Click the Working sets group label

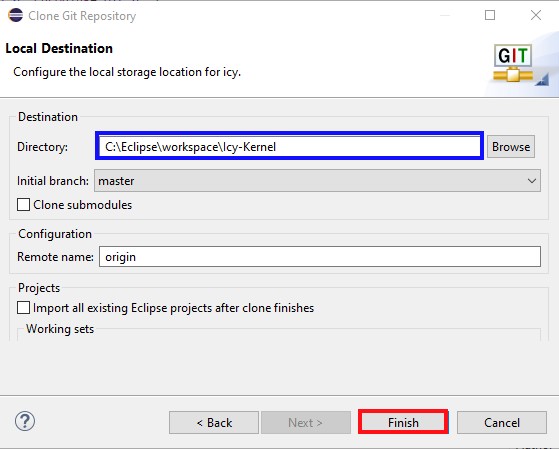[60, 329]
